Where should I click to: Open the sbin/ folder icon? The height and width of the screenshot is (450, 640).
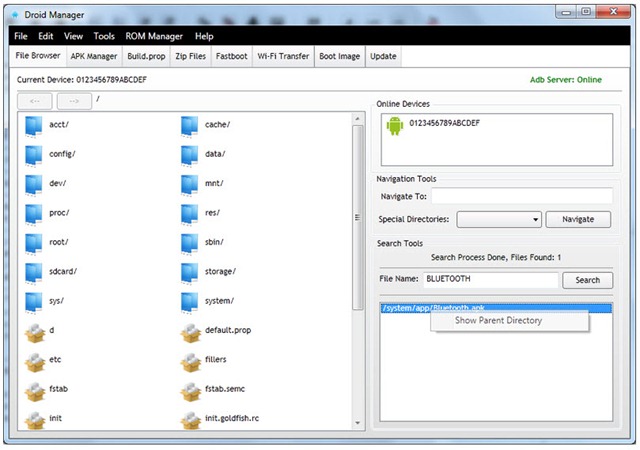189,244
